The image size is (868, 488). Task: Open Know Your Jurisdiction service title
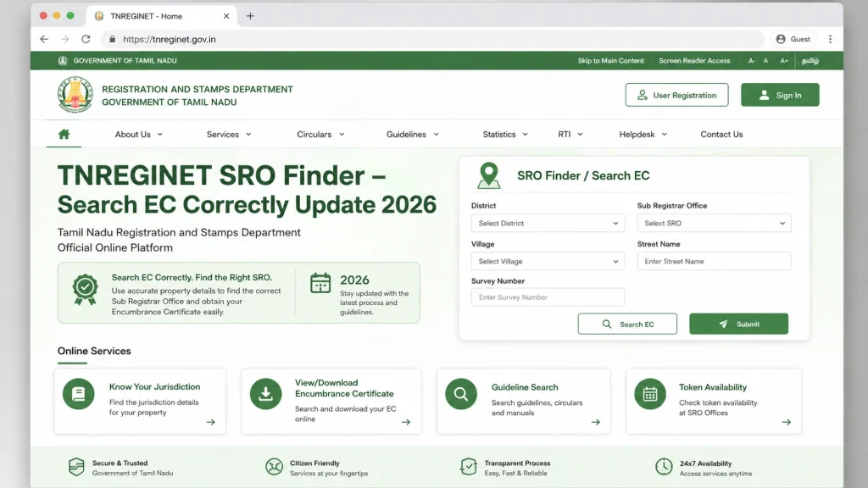[x=154, y=386]
